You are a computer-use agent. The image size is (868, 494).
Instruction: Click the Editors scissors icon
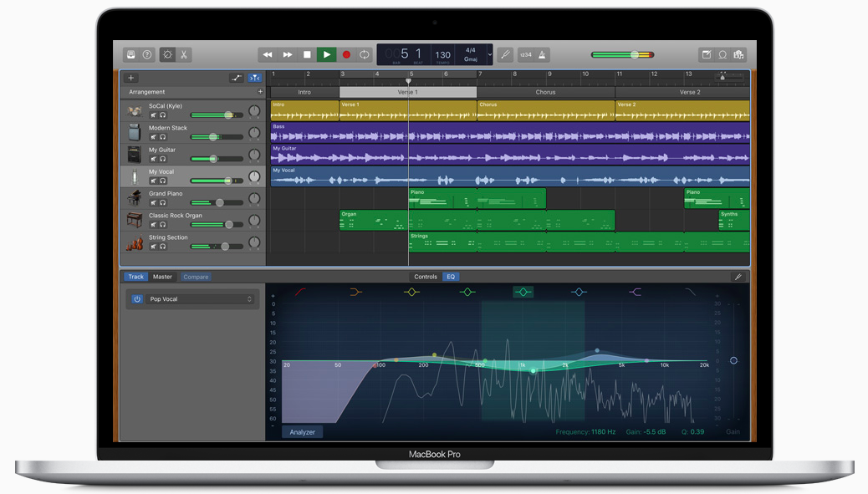pyautogui.click(x=183, y=54)
